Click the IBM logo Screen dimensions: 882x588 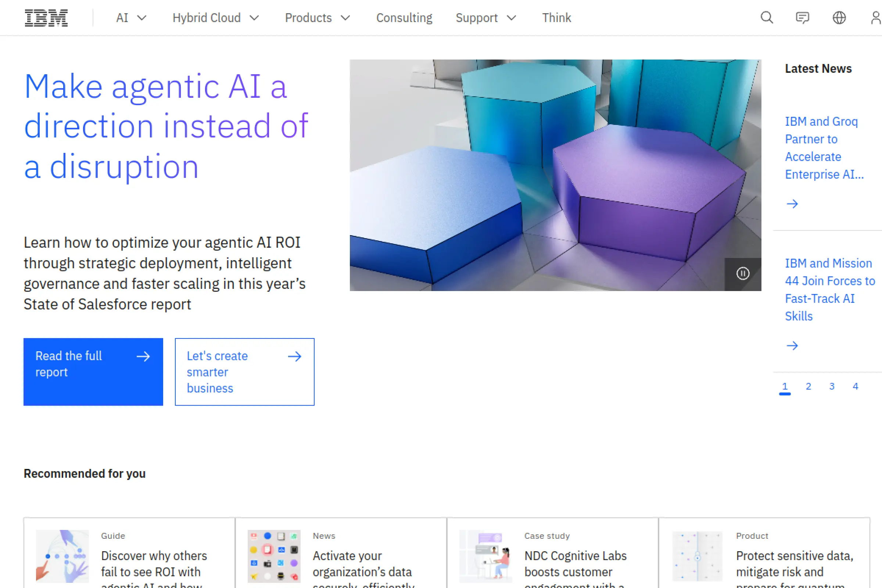click(x=46, y=18)
